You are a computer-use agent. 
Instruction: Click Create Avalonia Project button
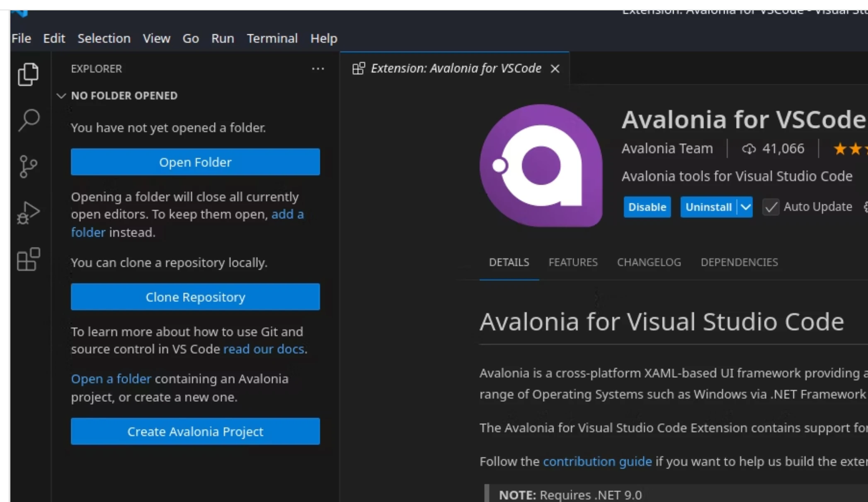(x=195, y=432)
